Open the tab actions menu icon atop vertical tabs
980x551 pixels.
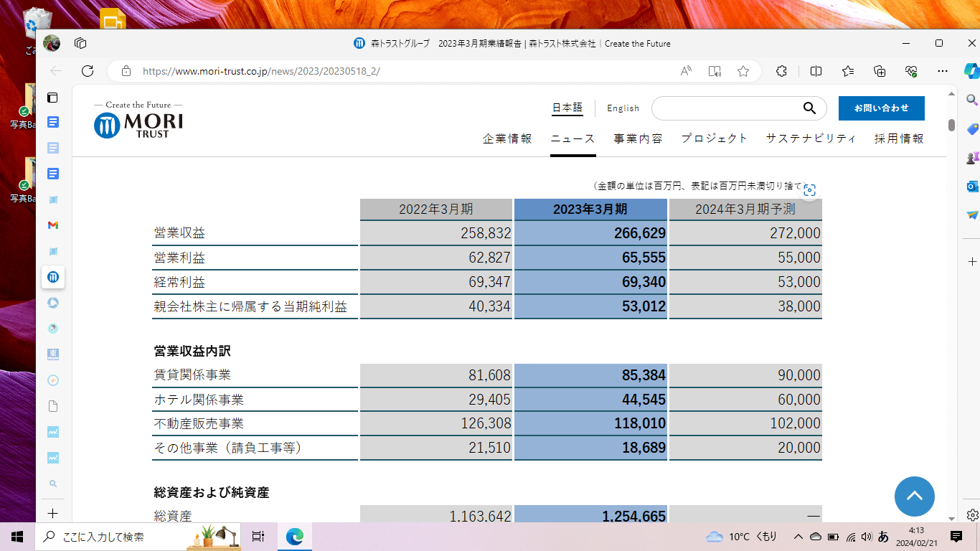(52, 98)
